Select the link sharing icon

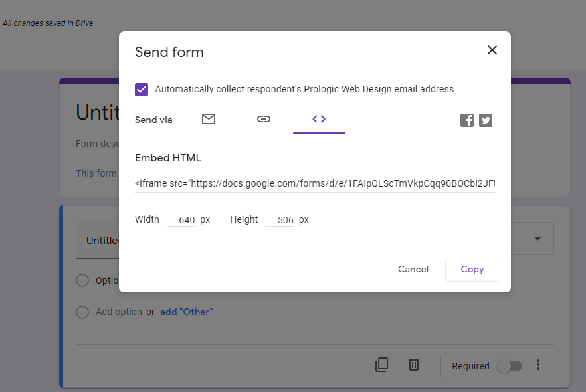point(264,119)
